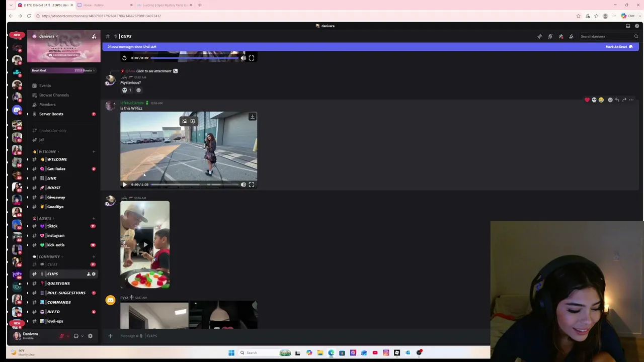Play the parking lot video
644x362 pixels.
[124, 185]
